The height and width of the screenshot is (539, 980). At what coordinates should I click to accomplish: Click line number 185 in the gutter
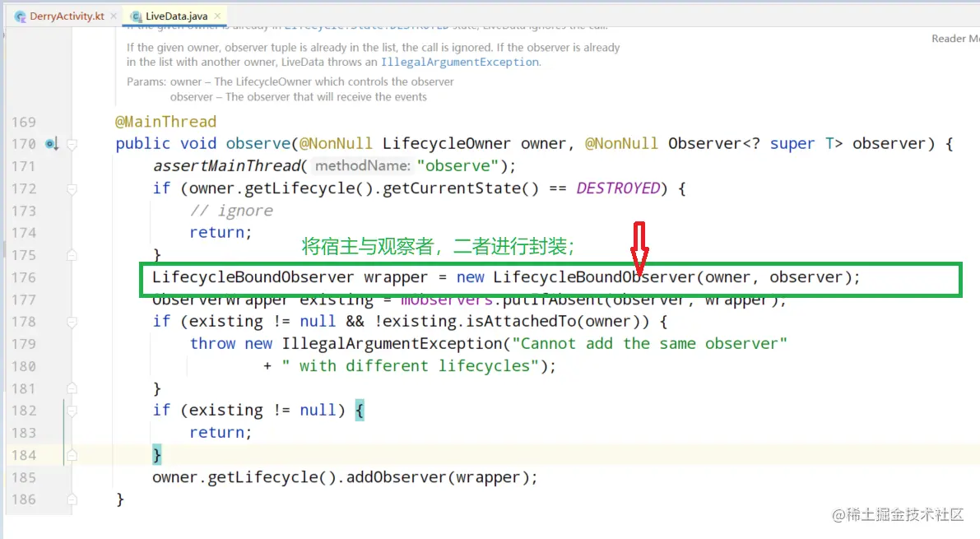pos(24,478)
